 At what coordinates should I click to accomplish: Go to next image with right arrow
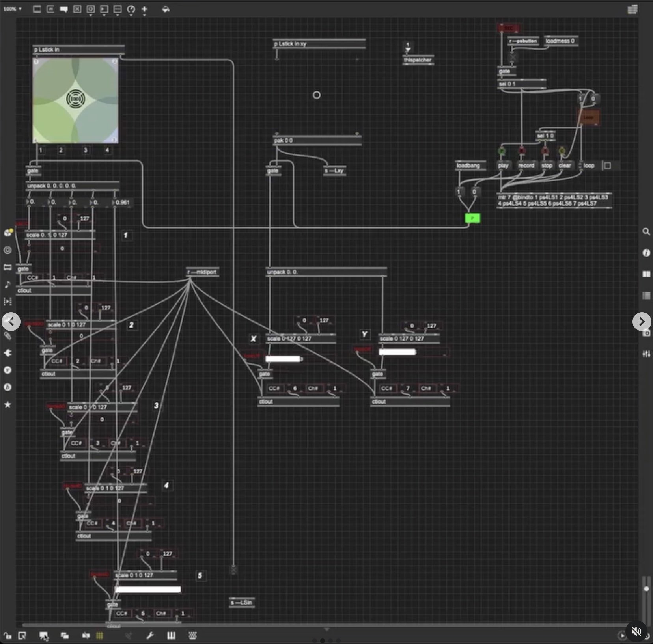tap(642, 322)
